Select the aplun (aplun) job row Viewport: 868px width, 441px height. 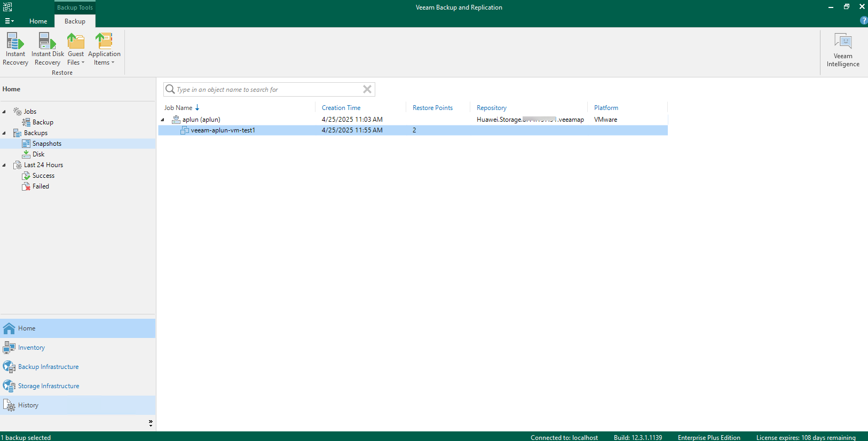tap(413, 120)
